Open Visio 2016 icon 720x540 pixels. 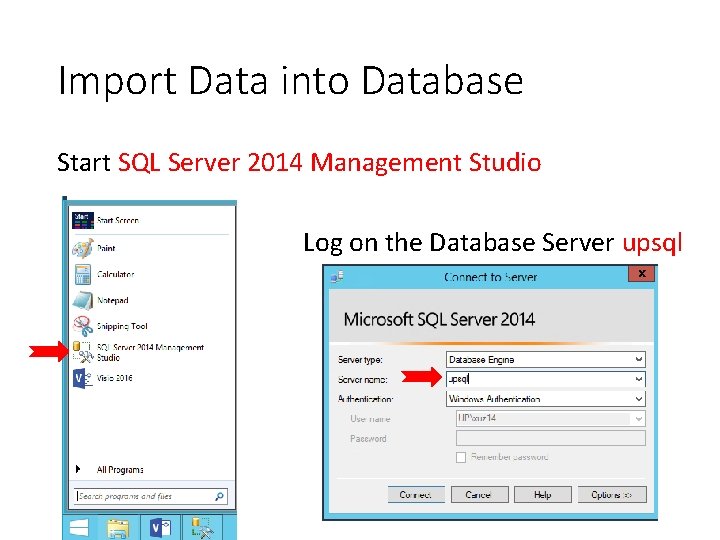[83, 378]
